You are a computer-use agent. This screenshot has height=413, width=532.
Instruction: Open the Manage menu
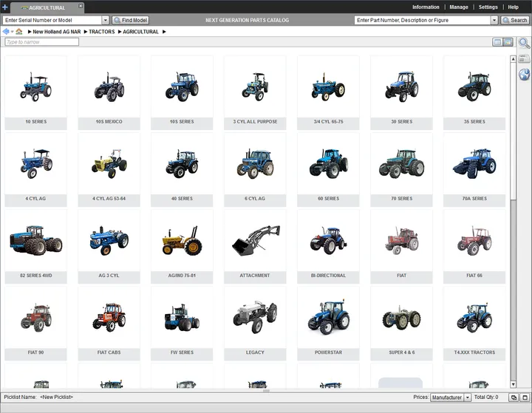click(459, 7)
